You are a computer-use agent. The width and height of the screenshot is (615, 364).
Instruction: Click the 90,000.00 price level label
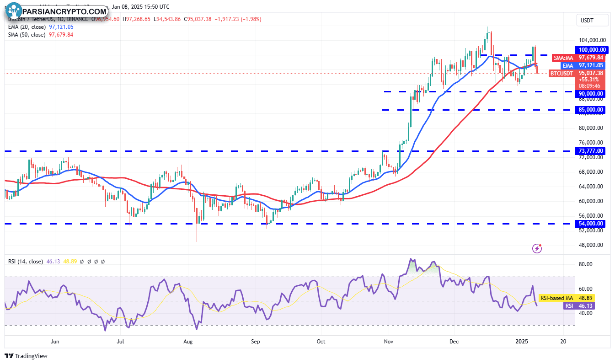(x=591, y=94)
